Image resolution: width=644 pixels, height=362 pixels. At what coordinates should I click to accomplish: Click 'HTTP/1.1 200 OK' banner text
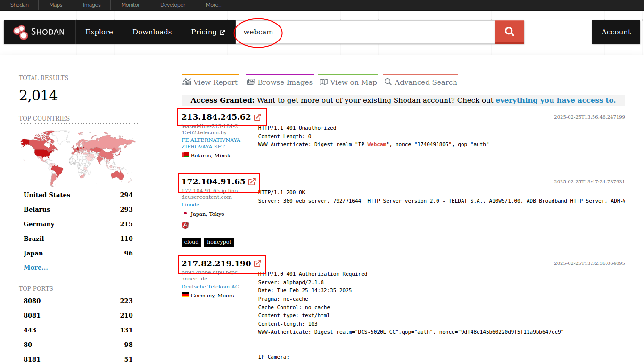tap(282, 192)
